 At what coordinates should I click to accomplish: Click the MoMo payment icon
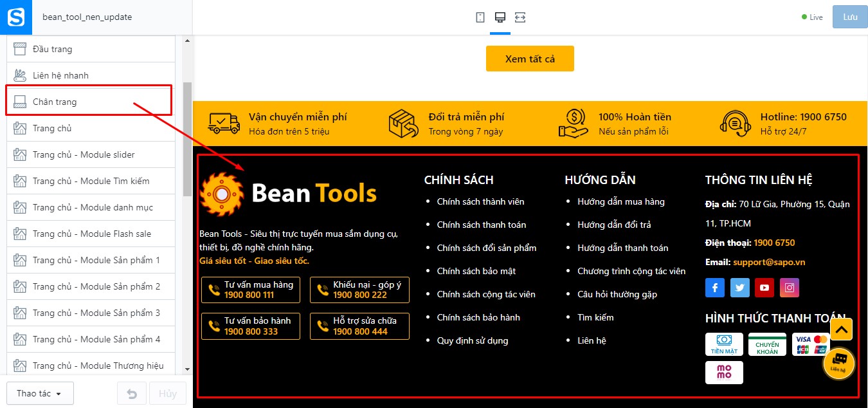point(724,373)
